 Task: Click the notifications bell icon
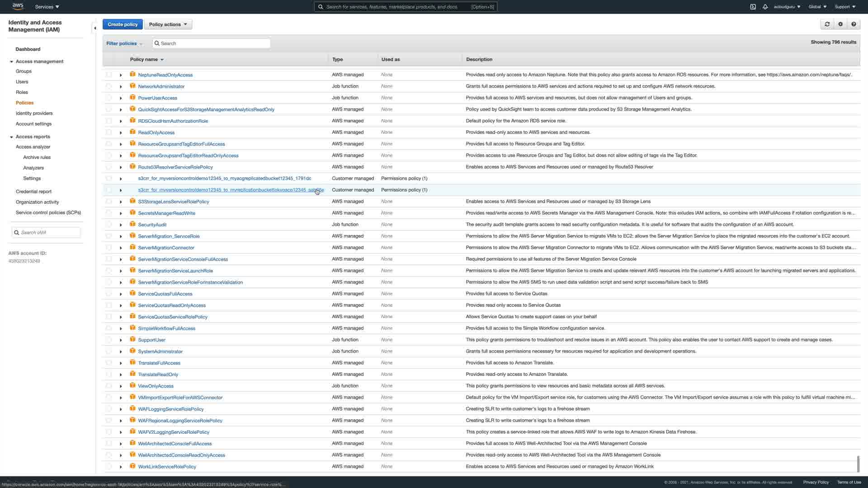[x=765, y=7]
